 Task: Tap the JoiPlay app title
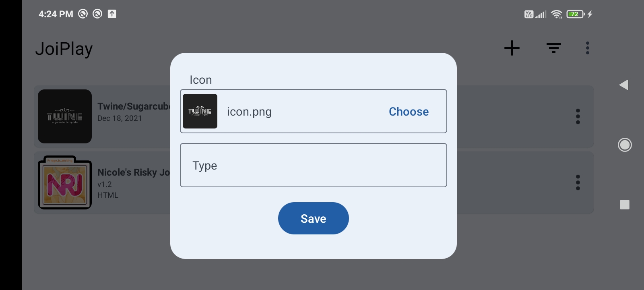64,49
